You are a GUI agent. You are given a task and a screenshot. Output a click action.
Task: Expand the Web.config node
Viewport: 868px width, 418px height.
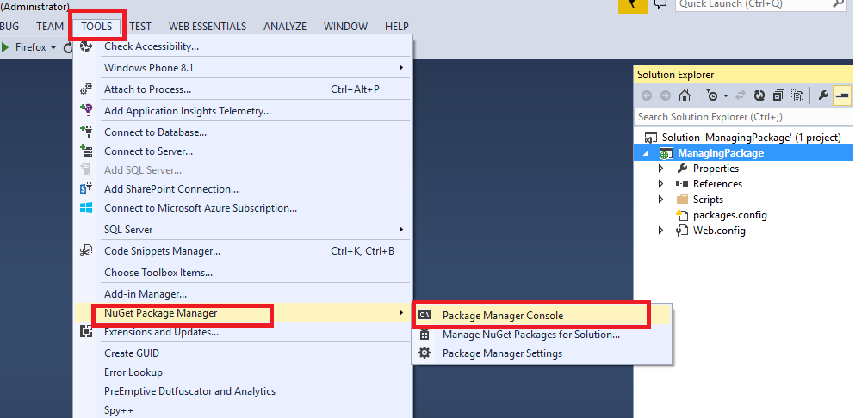pyautogui.click(x=660, y=230)
